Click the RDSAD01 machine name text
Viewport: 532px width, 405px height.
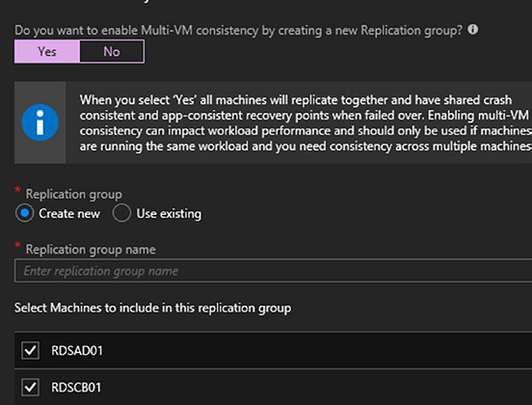coord(77,351)
